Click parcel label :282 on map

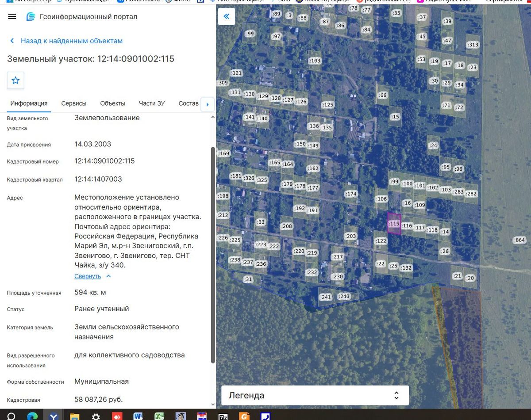(471, 194)
